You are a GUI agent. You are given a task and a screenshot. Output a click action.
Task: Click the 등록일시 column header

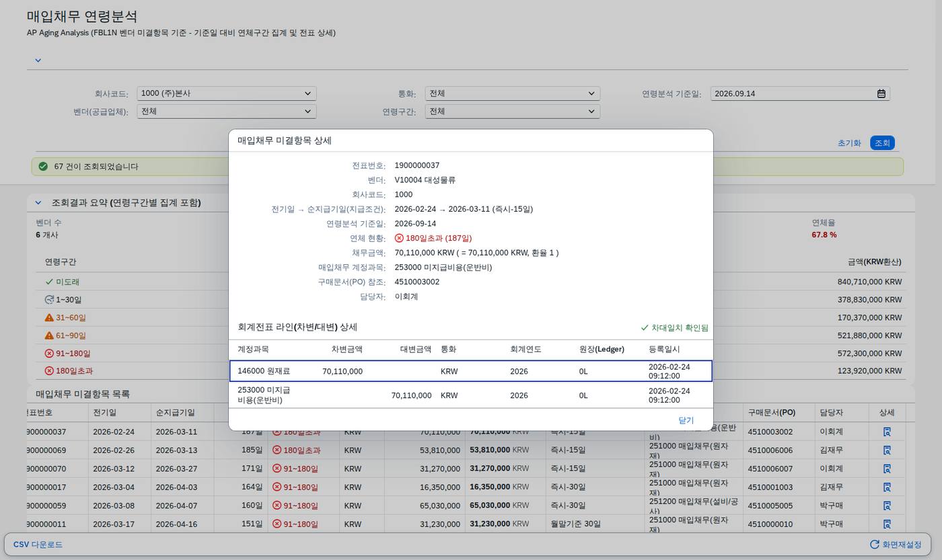pyautogui.click(x=664, y=350)
